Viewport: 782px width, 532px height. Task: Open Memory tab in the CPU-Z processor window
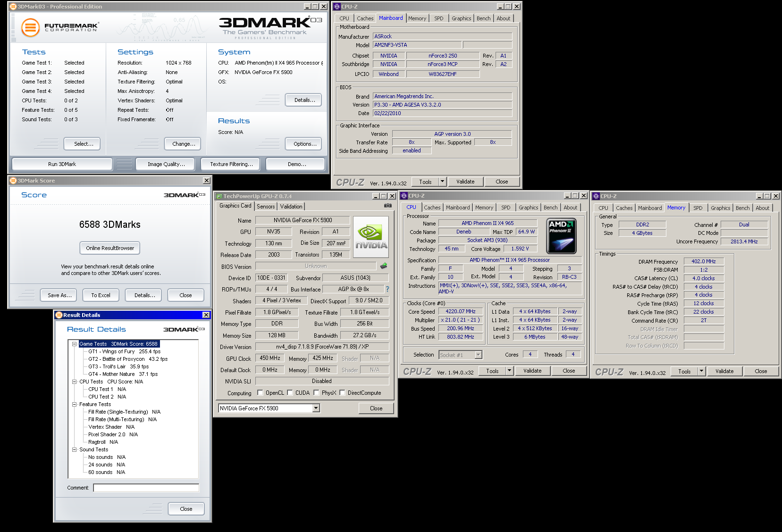484,208
